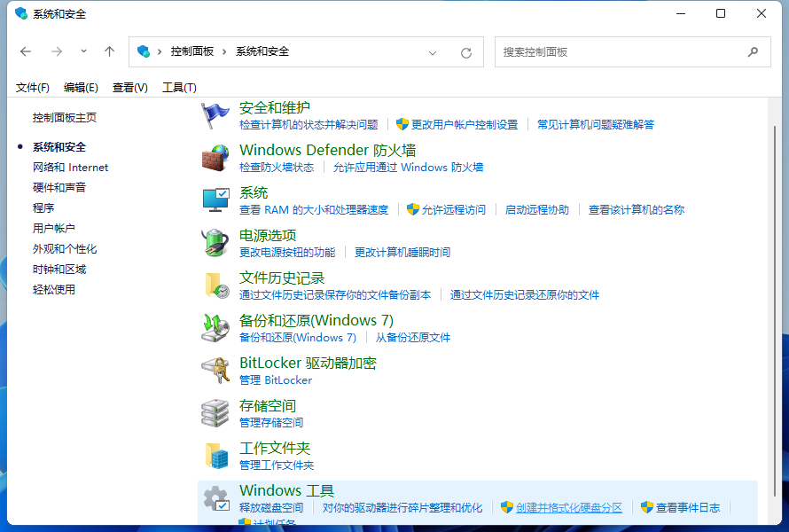
Task: Open the Windows Tools gear icon
Action: point(216,498)
